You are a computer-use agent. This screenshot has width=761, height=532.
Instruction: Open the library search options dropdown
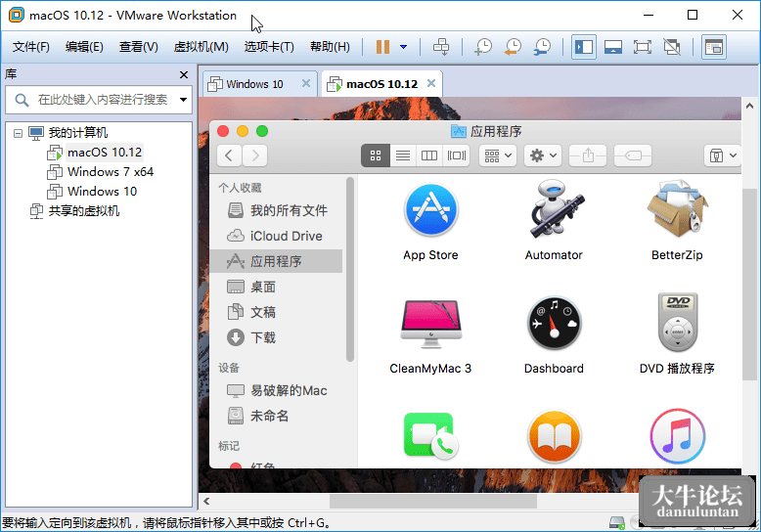pyautogui.click(x=184, y=100)
